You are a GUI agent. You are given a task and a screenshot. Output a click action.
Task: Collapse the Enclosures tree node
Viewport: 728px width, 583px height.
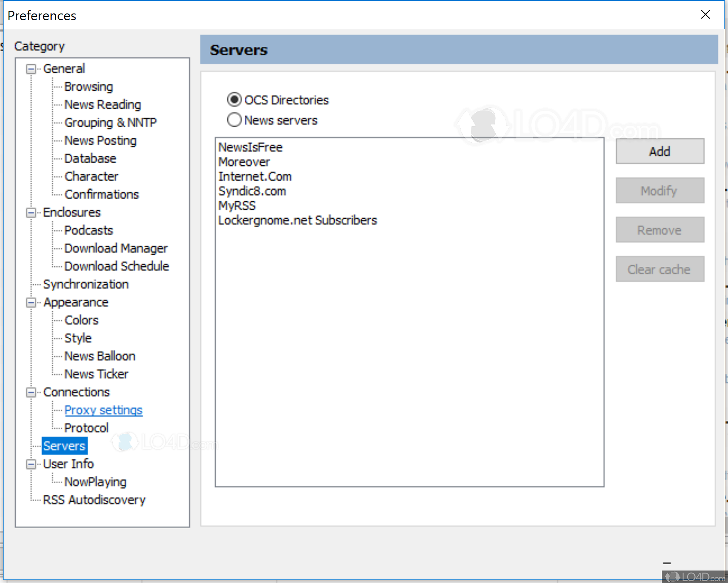pyautogui.click(x=31, y=213)
